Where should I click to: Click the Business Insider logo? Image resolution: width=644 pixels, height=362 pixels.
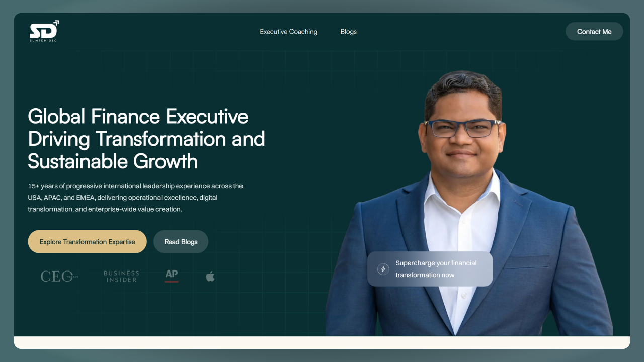pos(121,276)
